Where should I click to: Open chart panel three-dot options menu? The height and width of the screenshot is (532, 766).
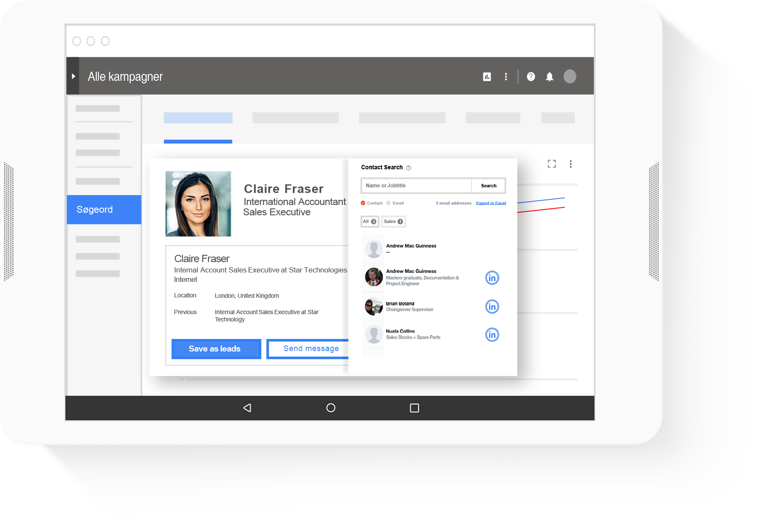tap(570, 164)
